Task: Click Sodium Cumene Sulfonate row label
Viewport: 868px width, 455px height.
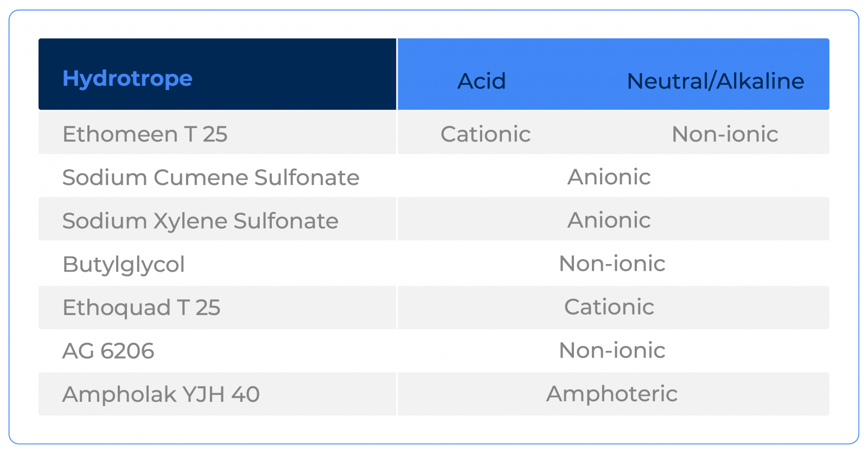Action: pos(210,177)
